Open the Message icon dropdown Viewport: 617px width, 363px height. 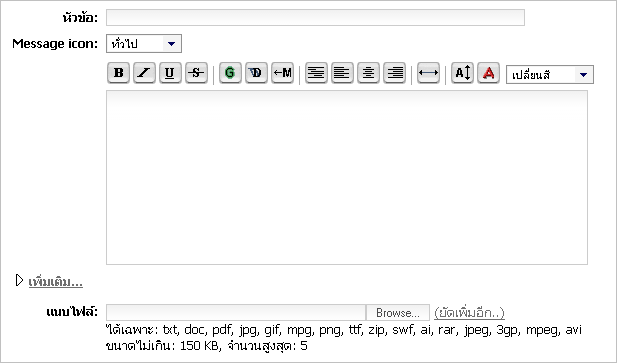point(144,44)
